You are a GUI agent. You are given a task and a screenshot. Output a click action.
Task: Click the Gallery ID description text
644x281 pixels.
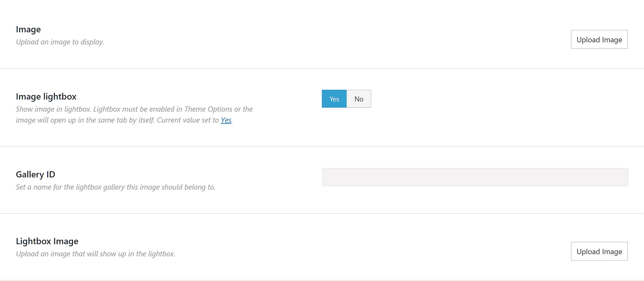(116, 187)
